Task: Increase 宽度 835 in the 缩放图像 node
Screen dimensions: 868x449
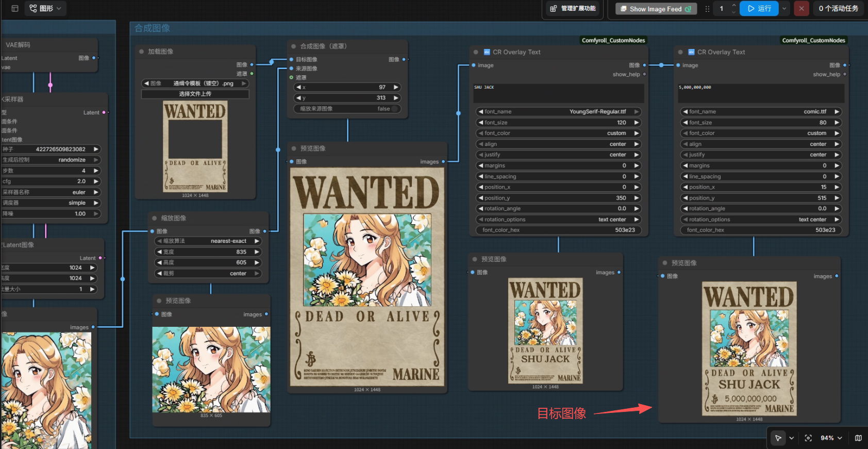Action: pyautogui.click(x=257, y=252)
